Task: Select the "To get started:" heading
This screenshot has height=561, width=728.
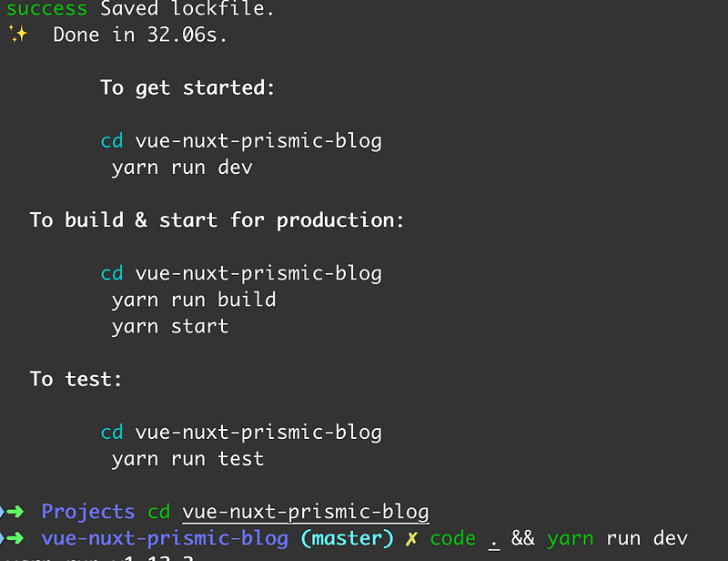Action: pos(187,87)
